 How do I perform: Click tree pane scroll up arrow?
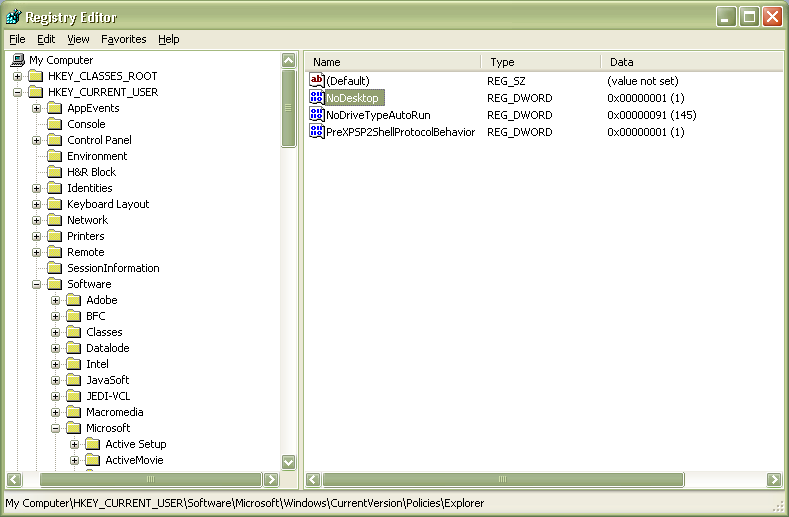(x=289, y=60)
